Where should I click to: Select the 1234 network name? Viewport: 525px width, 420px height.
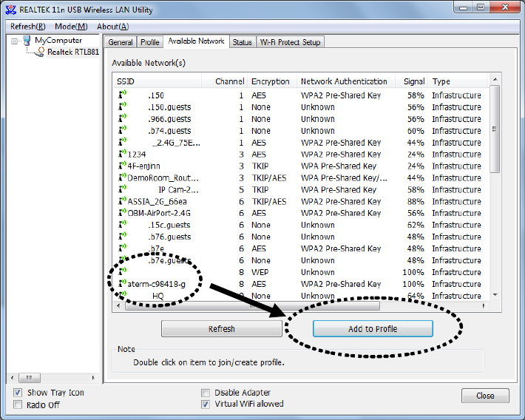pyautogui.click(x=137, y=155)
